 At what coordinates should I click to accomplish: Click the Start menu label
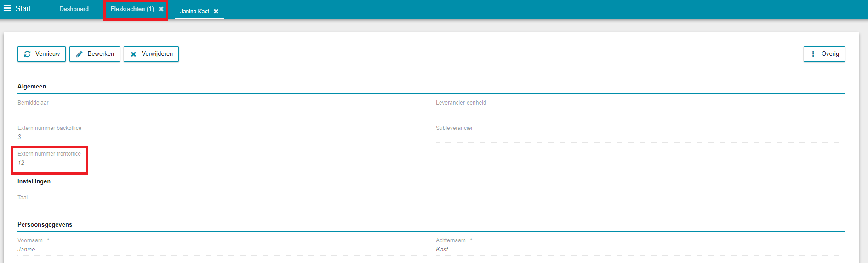point(23,8)
